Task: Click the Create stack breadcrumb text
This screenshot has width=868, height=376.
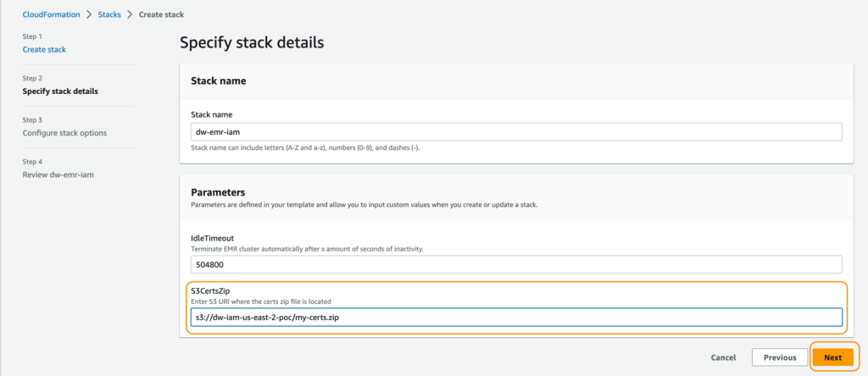Action: [161, 15]
